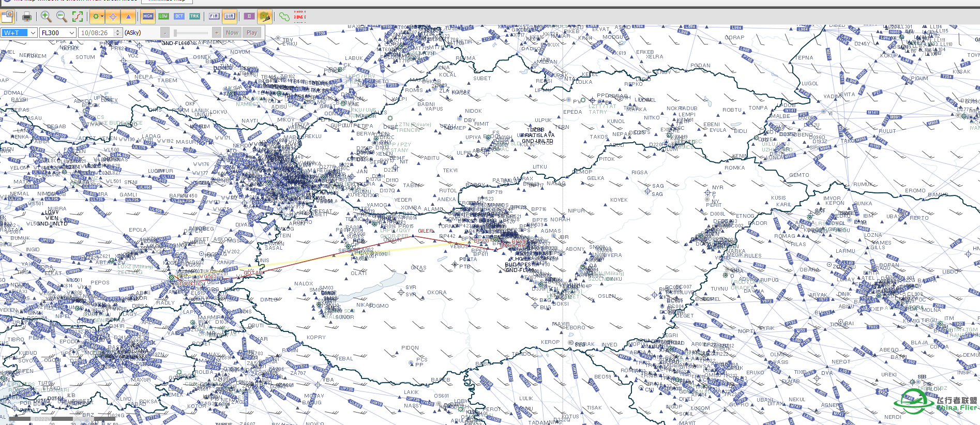Toggle UIR boundaries display
The height and width of the screenshot is (425, 980).
tap(230, 17)
